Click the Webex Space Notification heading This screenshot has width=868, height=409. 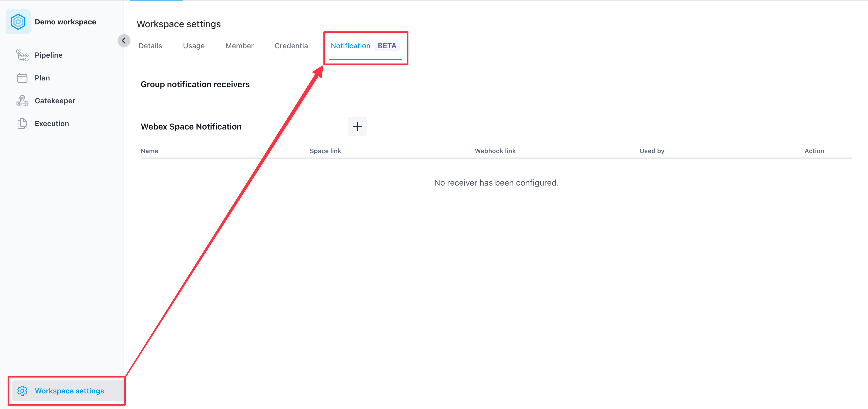[x=191, y=127]
